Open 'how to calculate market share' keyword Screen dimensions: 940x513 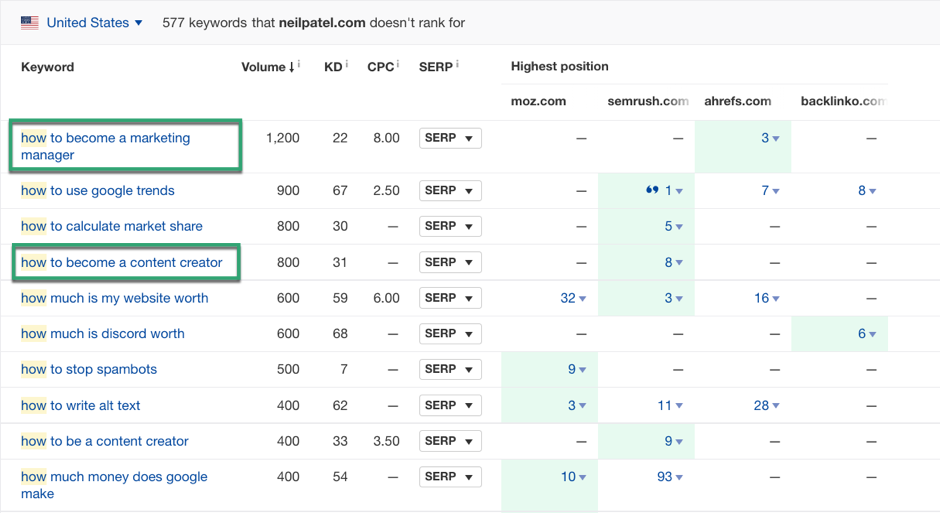click(112, 226)
